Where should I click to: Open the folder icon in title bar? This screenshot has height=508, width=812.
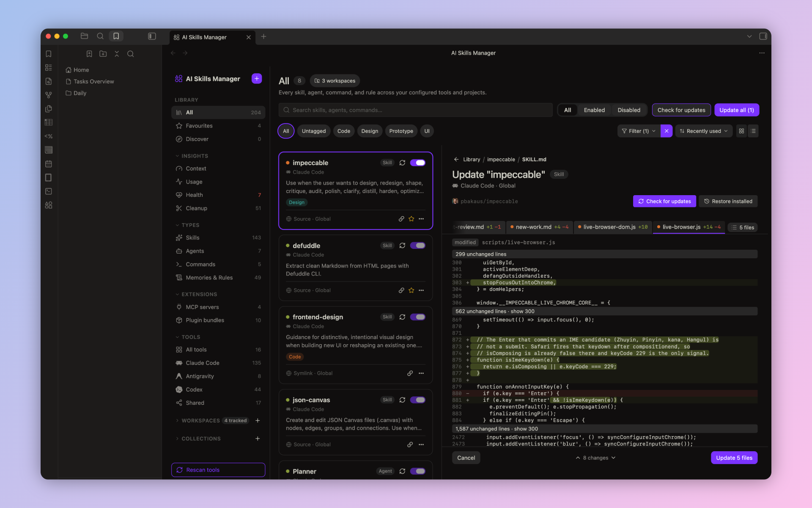coord(84,36)
